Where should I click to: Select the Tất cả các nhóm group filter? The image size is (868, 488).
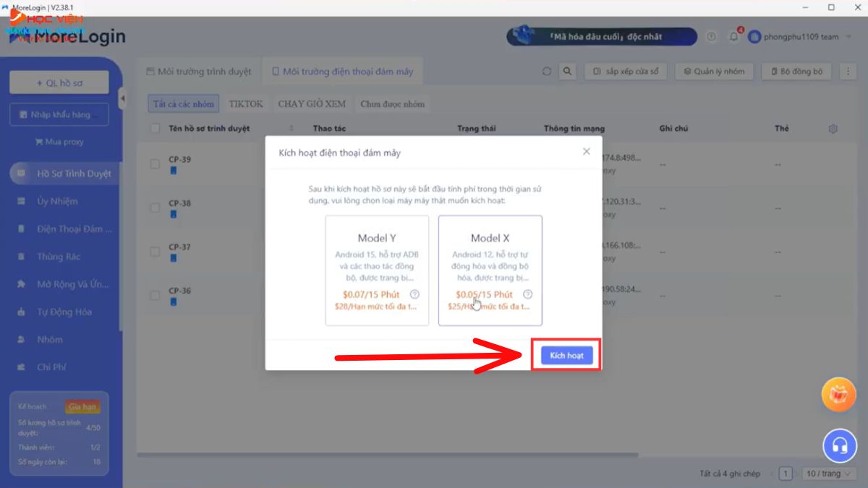coord(184,104)
